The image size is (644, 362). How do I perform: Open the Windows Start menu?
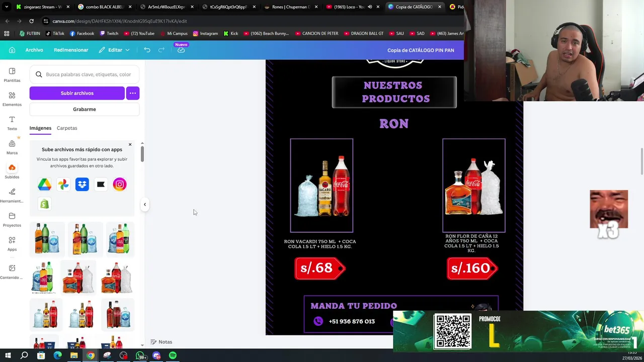8,355
